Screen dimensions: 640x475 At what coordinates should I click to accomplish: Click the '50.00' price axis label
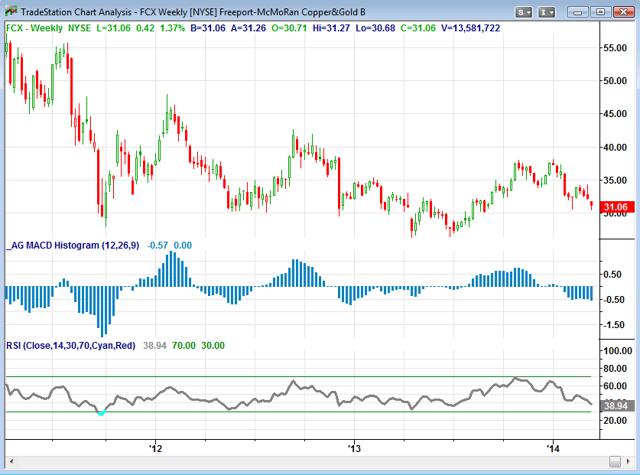tap(616, 81)
